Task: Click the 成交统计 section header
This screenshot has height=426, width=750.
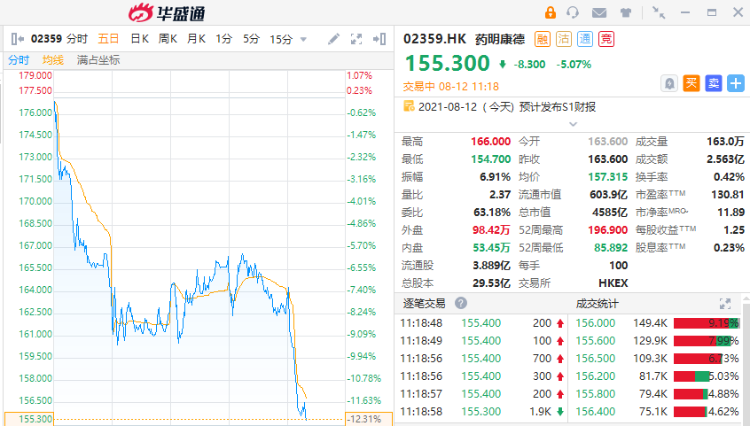Action: [x=597, y=304]
